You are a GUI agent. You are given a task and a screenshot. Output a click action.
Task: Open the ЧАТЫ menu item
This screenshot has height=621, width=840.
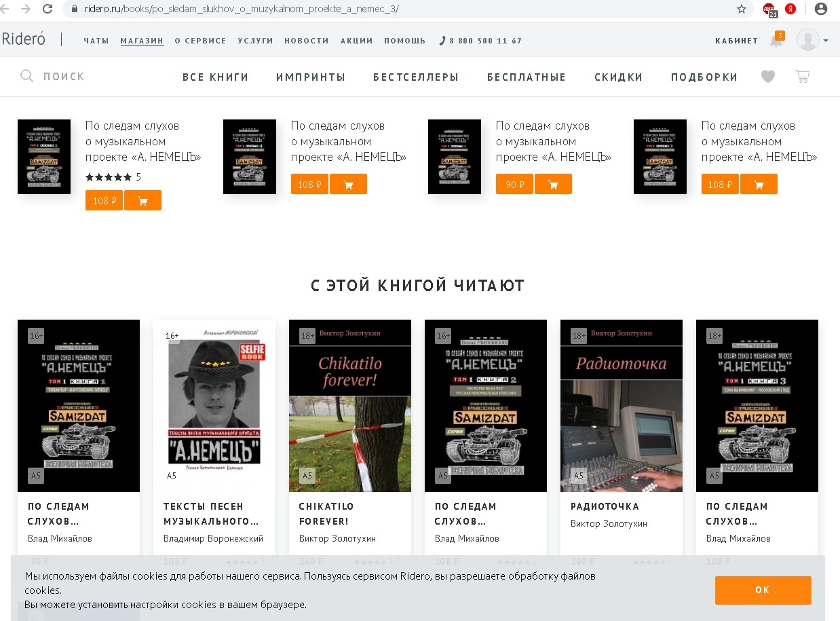coord(96,41)
